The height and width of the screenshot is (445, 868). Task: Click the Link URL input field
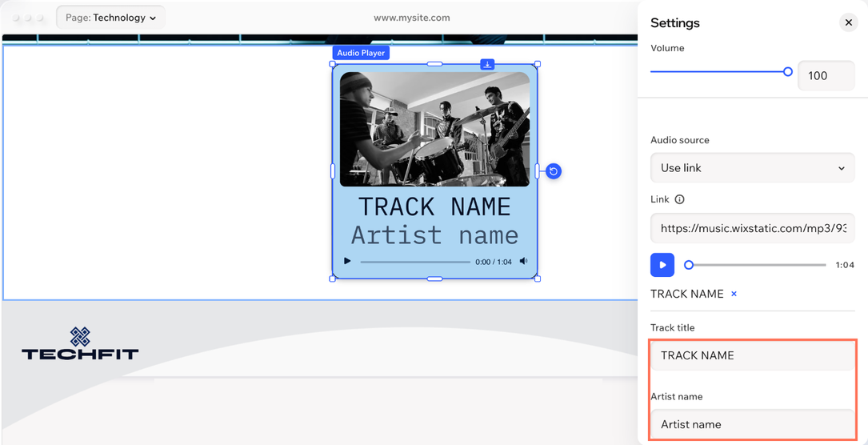752,227
